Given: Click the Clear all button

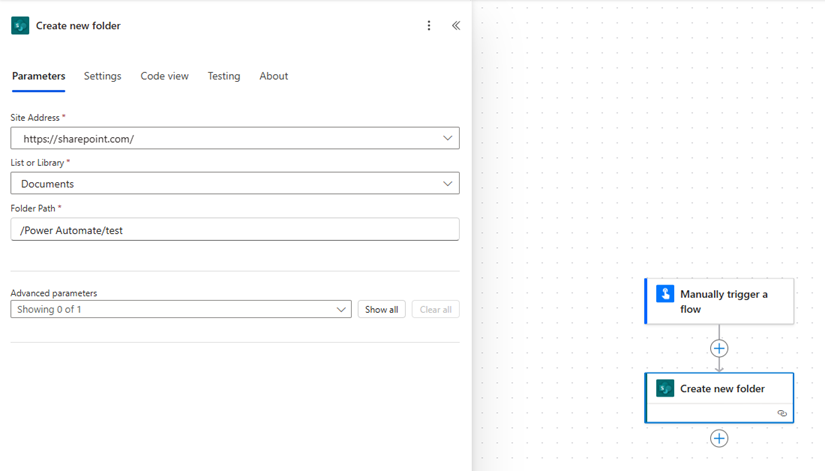Looking at the screenshot, I should coord(435,310).
